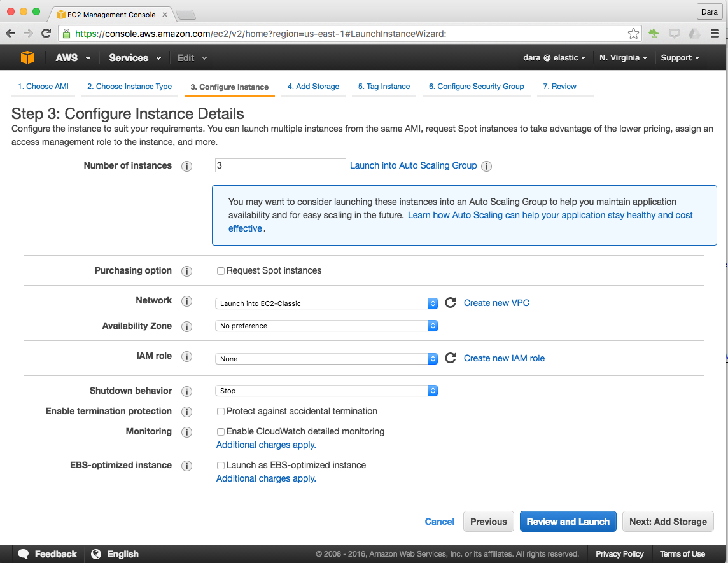The width and height of the screenshot is (728, 563).
Task: Show info for Monitoring
Action: (x=186, y=432)
